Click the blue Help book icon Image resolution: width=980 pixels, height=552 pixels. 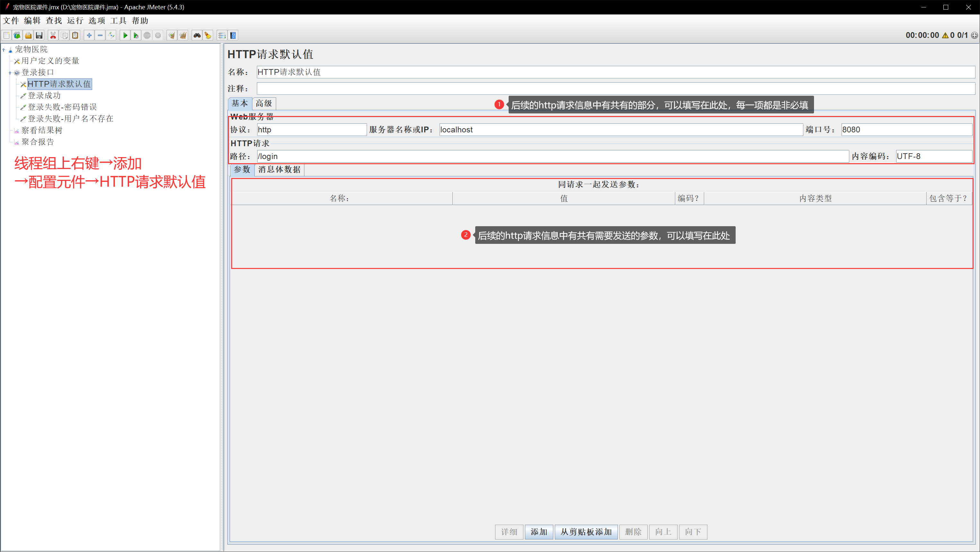[233, 35]
